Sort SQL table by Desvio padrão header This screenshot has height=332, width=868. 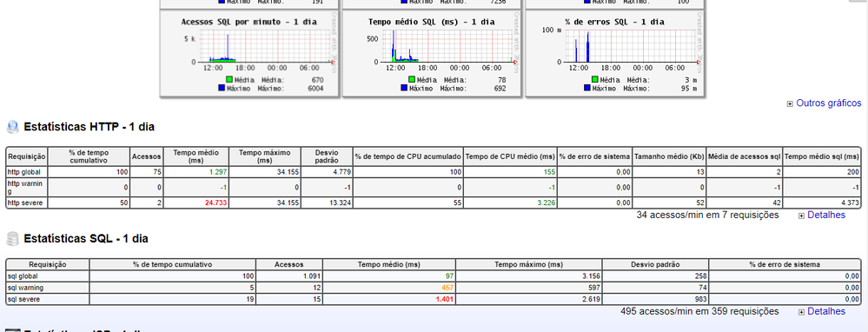point(655,265)
